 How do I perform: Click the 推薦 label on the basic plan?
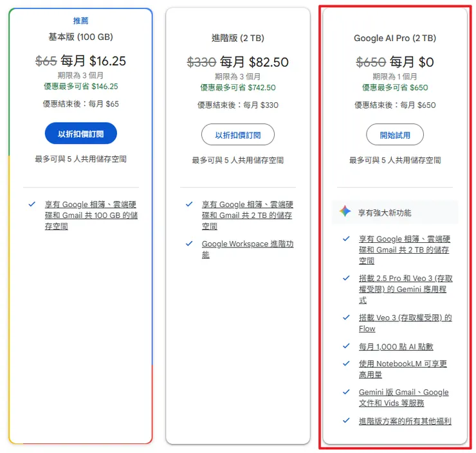pos(81,21)
